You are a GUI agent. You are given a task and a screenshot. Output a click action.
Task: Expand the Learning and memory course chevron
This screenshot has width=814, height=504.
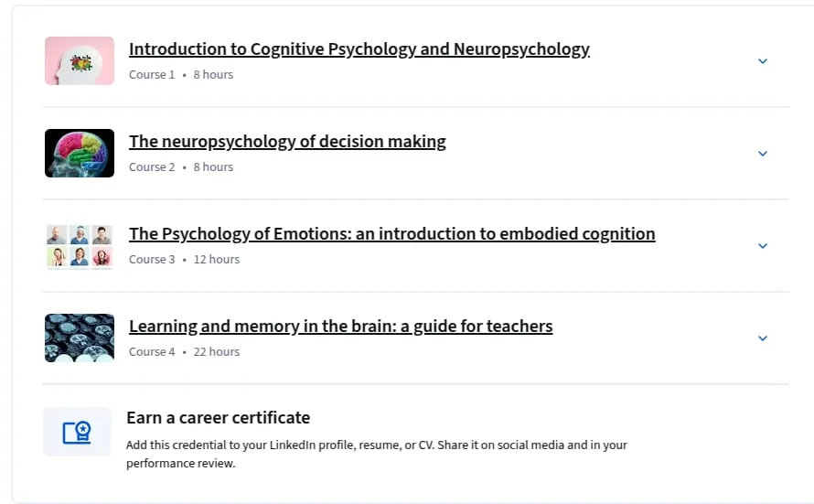coord(762,338)
